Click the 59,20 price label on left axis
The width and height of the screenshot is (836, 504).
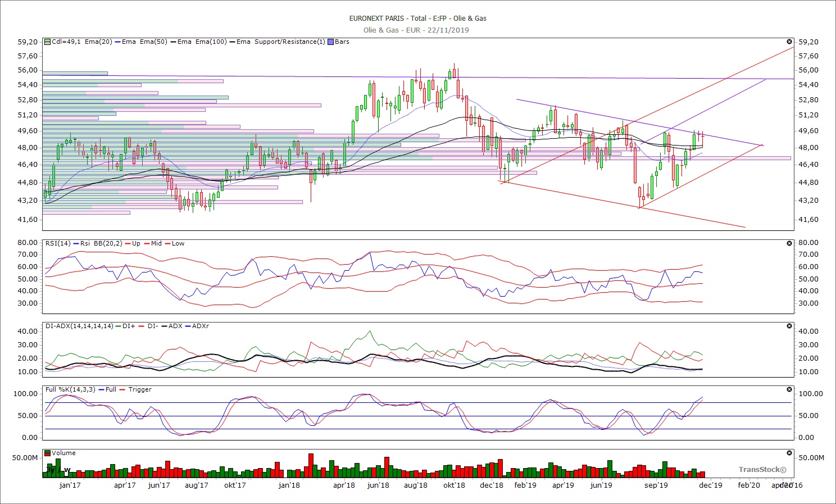coord(28,42)
